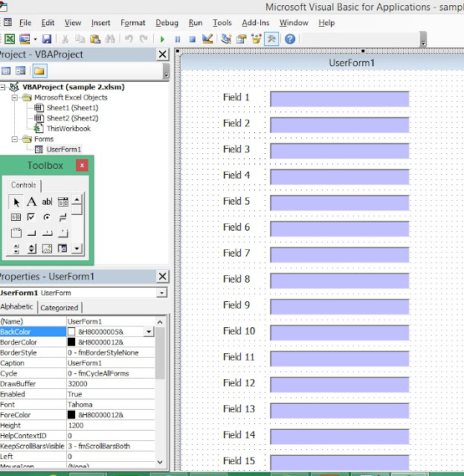Run the macro with the green play icon
Viewport: 464px width, 476px height.
pyautogui.click(x=162, y=39)
